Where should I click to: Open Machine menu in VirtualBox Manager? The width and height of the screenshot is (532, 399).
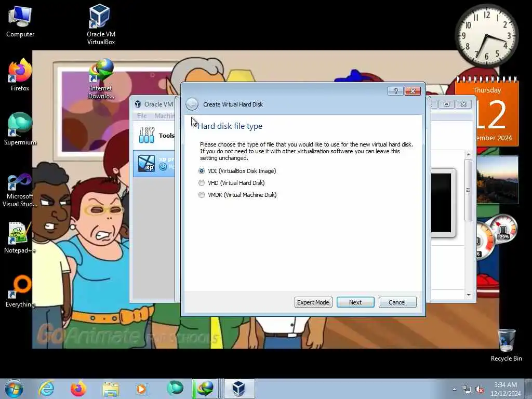pyautogui.click(x=165, y=116)
